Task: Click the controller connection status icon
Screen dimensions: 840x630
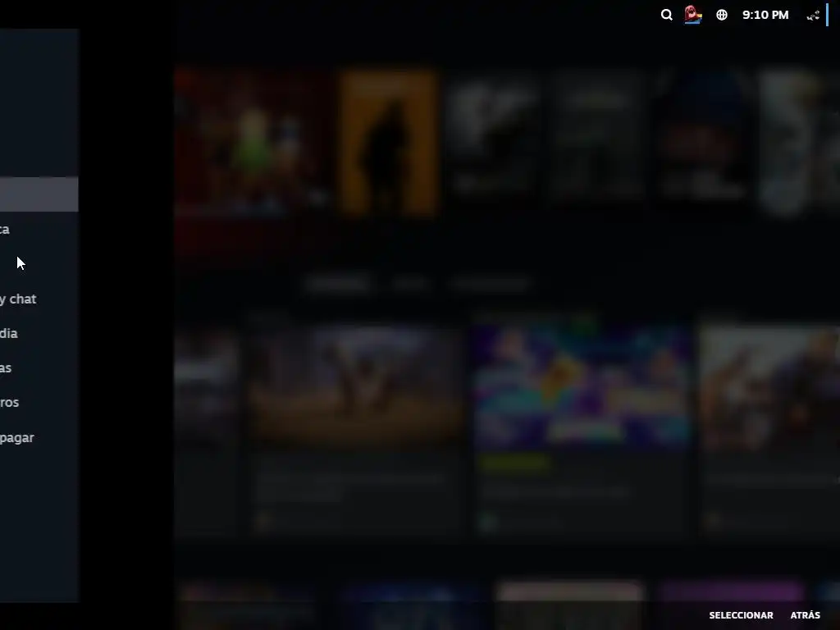Action: click(813, 16)
